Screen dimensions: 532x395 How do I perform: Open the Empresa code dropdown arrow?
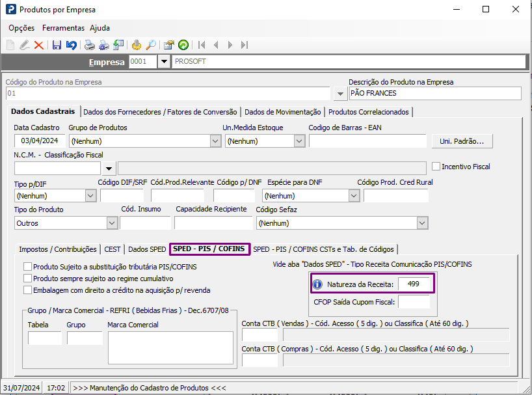(164, 61)
